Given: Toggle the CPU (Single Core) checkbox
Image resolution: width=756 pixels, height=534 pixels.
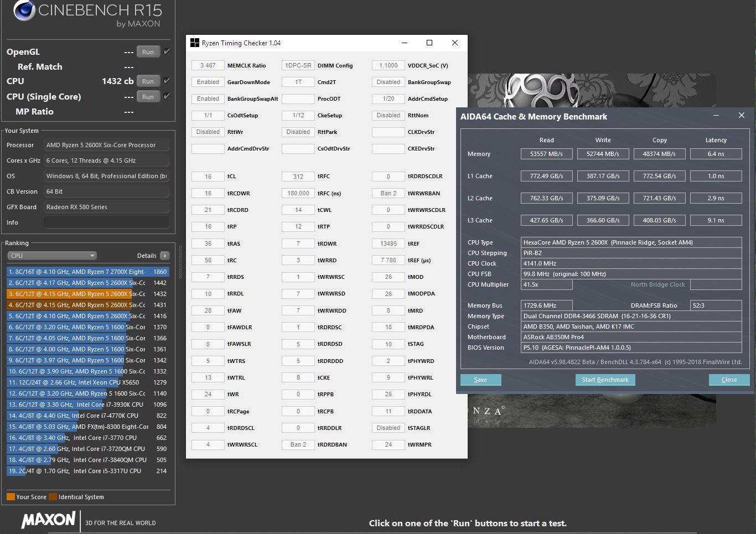Looking at the screenshot, I should click(167, 96).
